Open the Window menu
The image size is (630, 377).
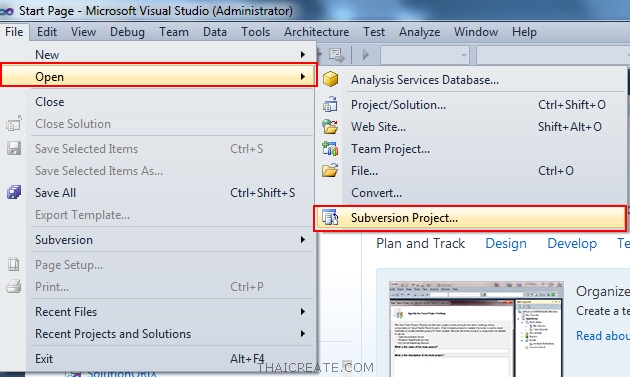click(x=476, y=32)
